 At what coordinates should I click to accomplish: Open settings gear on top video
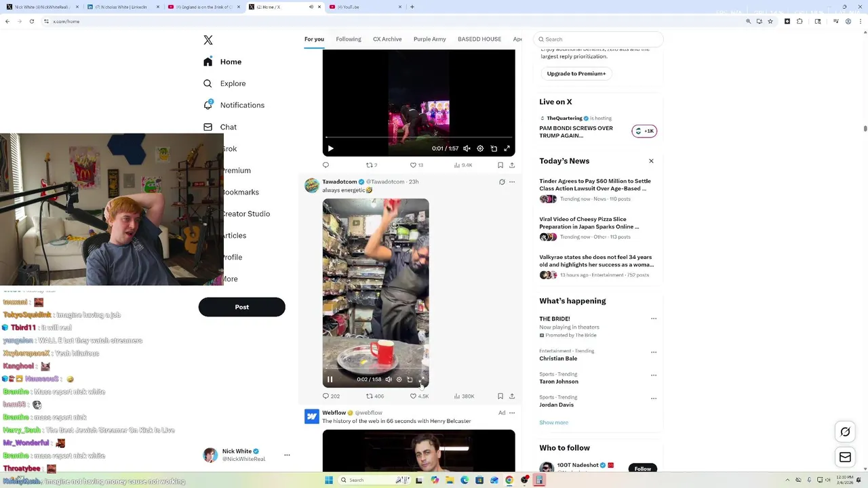pos(480,148)
